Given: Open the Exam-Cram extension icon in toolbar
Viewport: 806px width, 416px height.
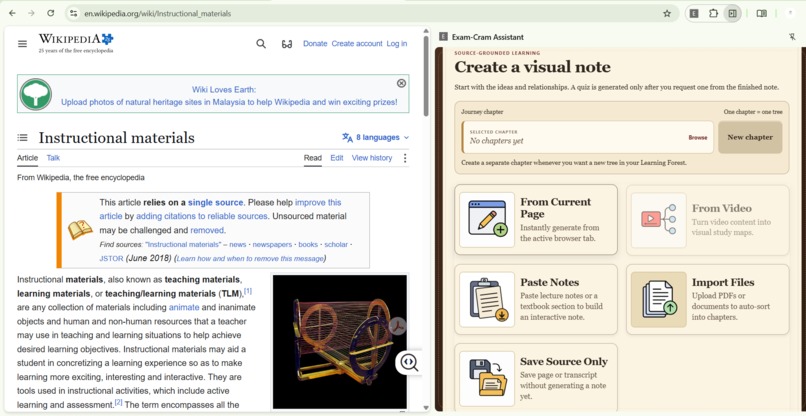Looking at the screenshot, I should pos(694,13).
